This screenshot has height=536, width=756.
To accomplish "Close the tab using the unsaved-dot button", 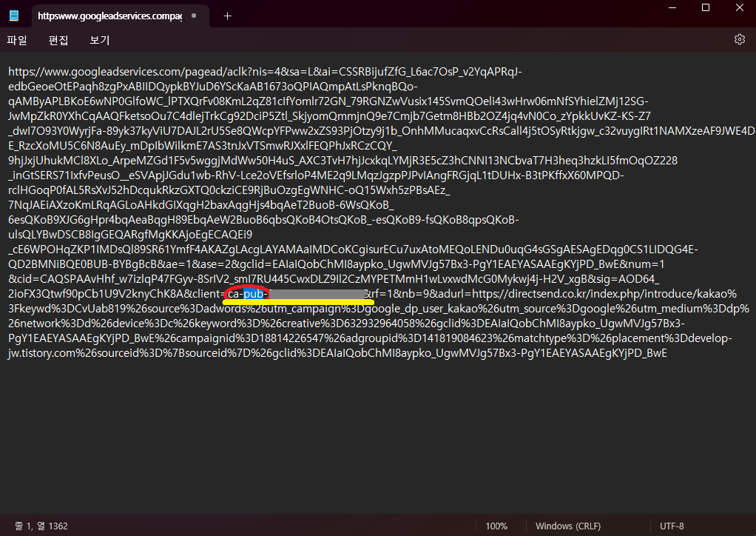I will tap(194, 16).
